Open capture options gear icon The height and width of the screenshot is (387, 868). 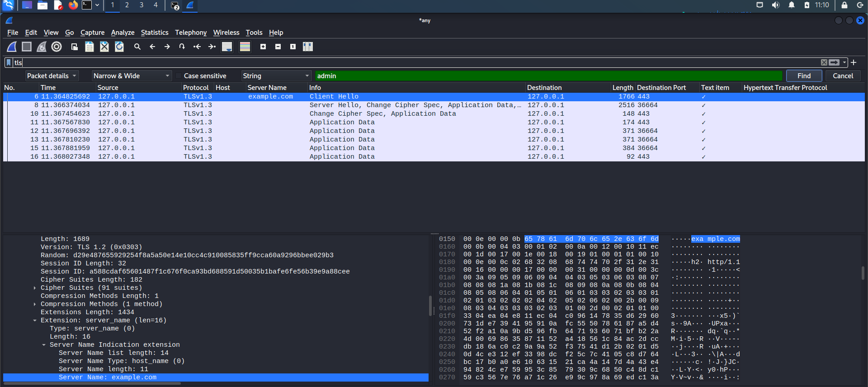click(57, 47)
